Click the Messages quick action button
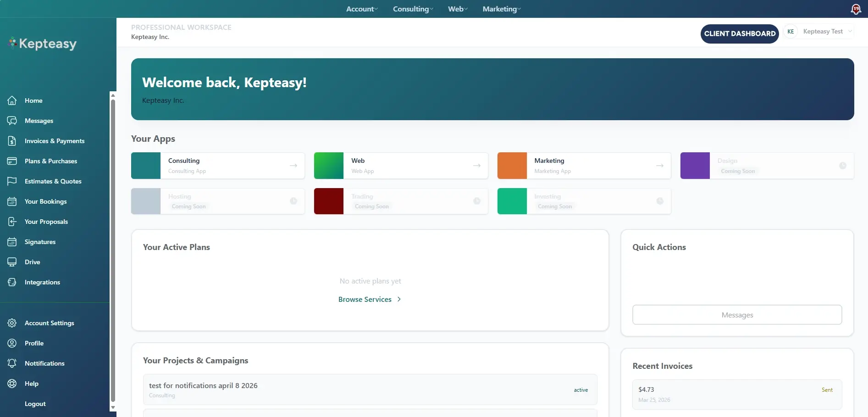The width and height of the screenshot is (868, 417). [737, 315]
